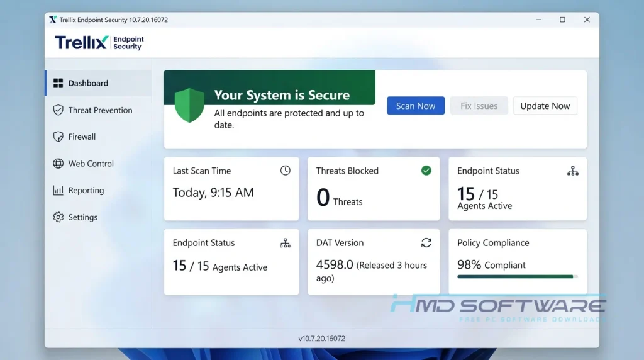Open the Dashboard section

[x=99, y=83]
